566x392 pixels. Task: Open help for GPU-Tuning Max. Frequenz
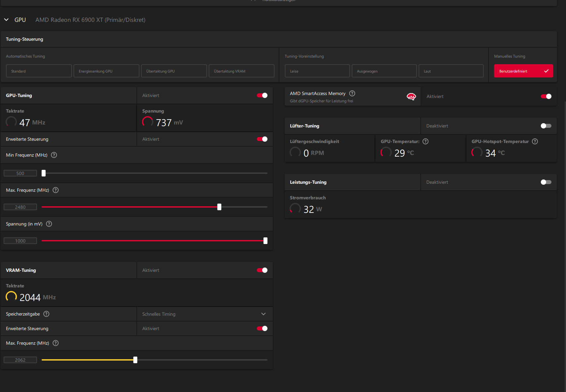[56, 190]
